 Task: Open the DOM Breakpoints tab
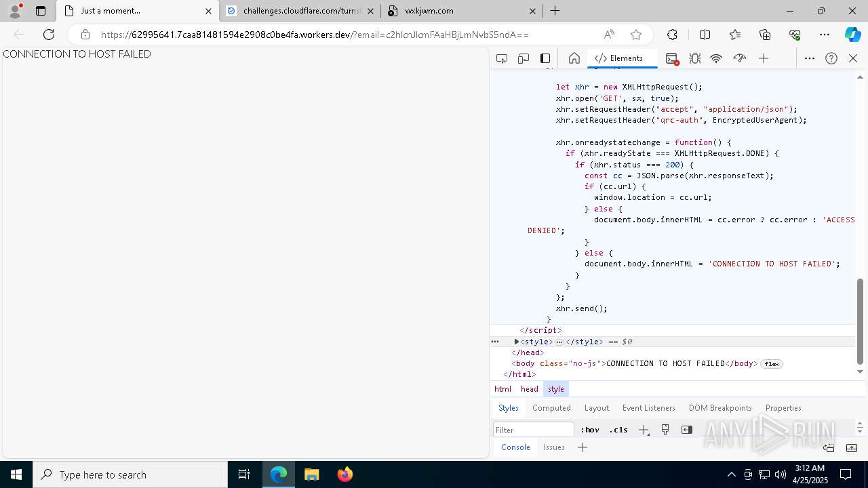pos(720,408)
